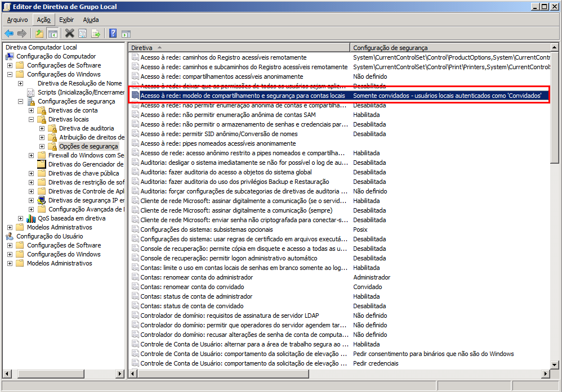562x392 pixels.
Task: Collapse the Diretivas locais tree node
Action: tap(32, 119)
